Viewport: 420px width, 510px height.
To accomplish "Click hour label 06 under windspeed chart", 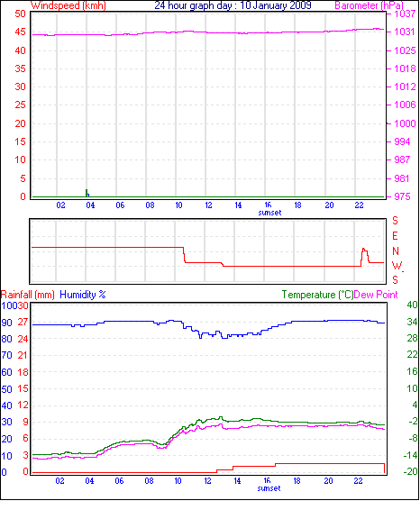I will pyautogui.click(x=120, y=205).
